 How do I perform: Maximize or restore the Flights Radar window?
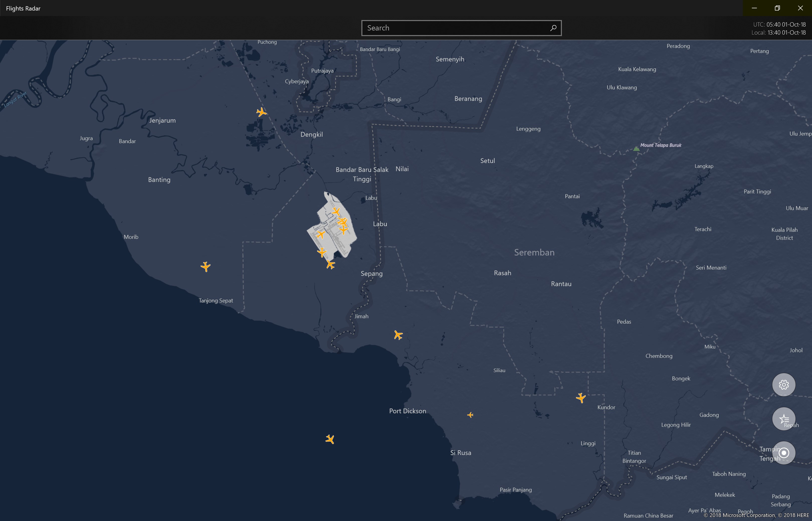[x=777, y=8]
